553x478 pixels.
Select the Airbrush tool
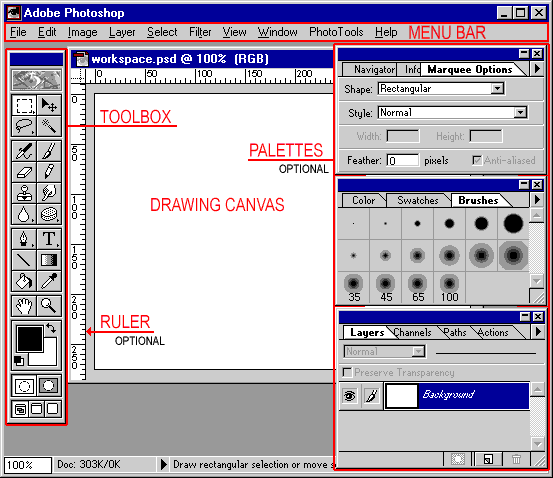pos(24,151)
